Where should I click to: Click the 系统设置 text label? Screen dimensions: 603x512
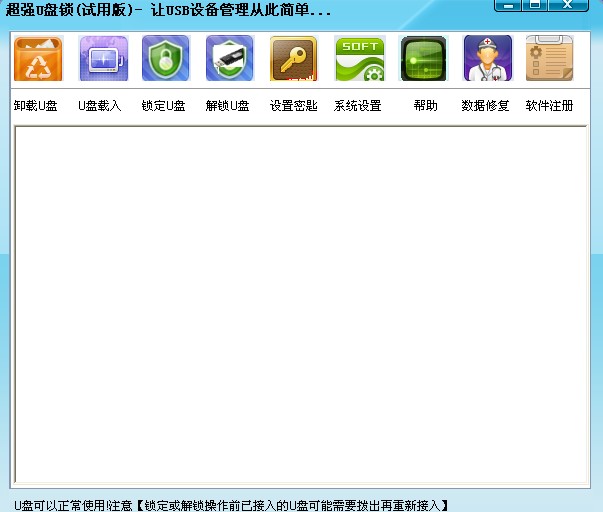pos(358,105)
